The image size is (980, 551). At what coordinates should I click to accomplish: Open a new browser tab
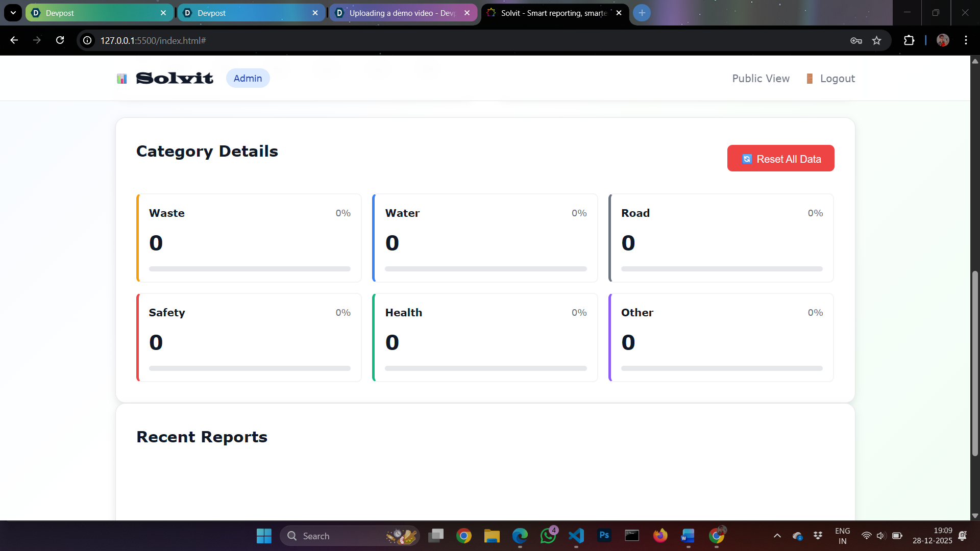tap(642, 13)
